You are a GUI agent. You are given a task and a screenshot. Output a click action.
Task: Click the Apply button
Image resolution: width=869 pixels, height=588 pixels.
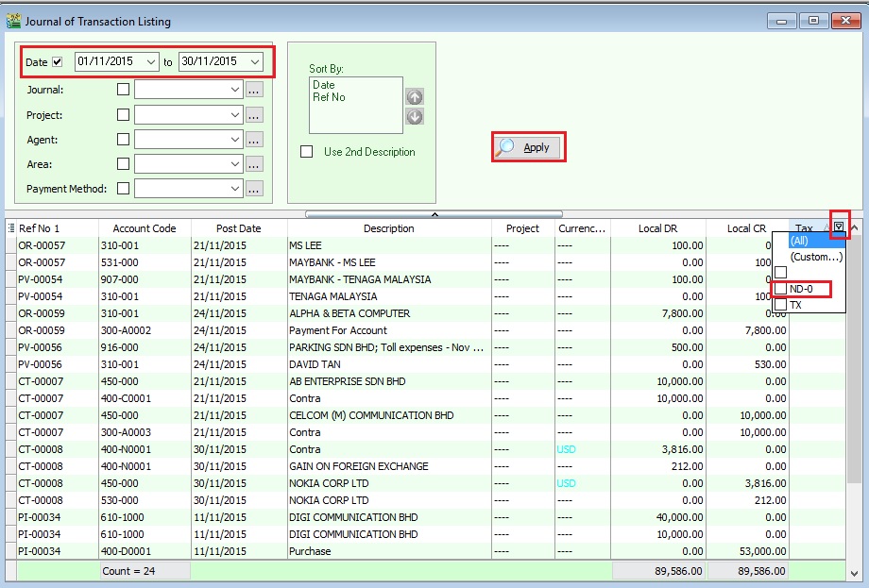click(527, 146)
